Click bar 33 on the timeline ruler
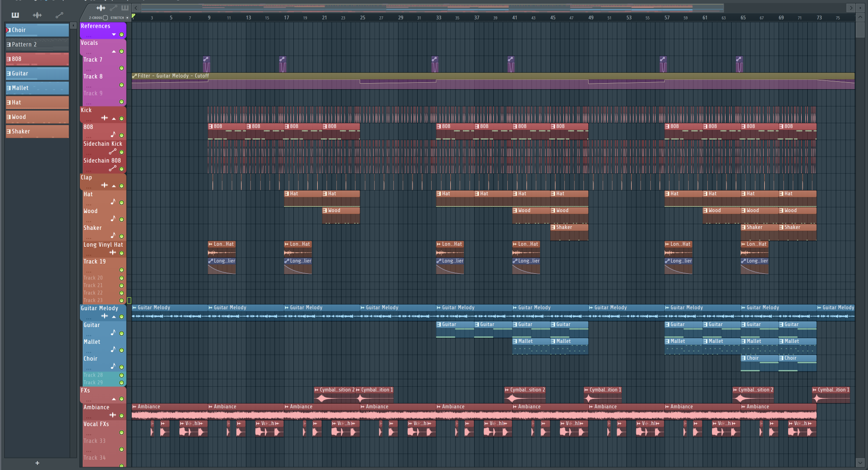Screen dimensions: 868x470 click(439, 18)
